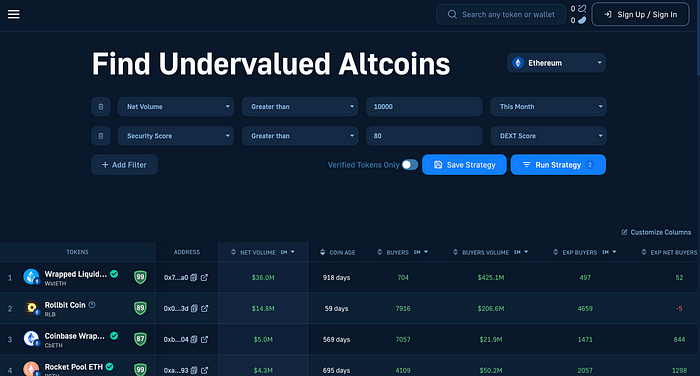Open the DEXT Score dropdown
700x376 pixels.
[548, 136]
